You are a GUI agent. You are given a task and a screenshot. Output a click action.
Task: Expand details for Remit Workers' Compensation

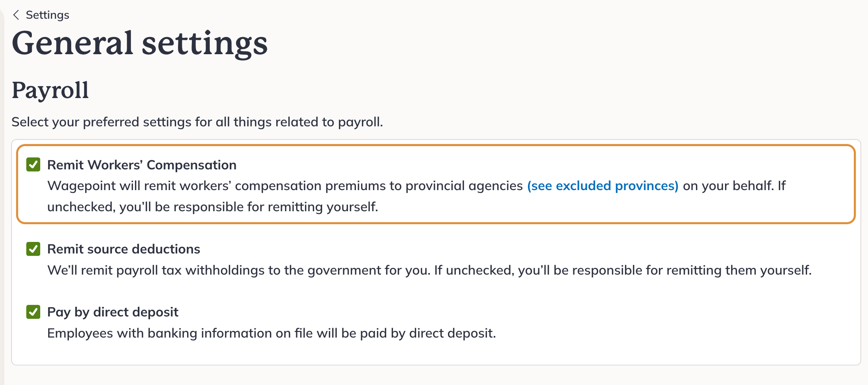tap(602, 186)
